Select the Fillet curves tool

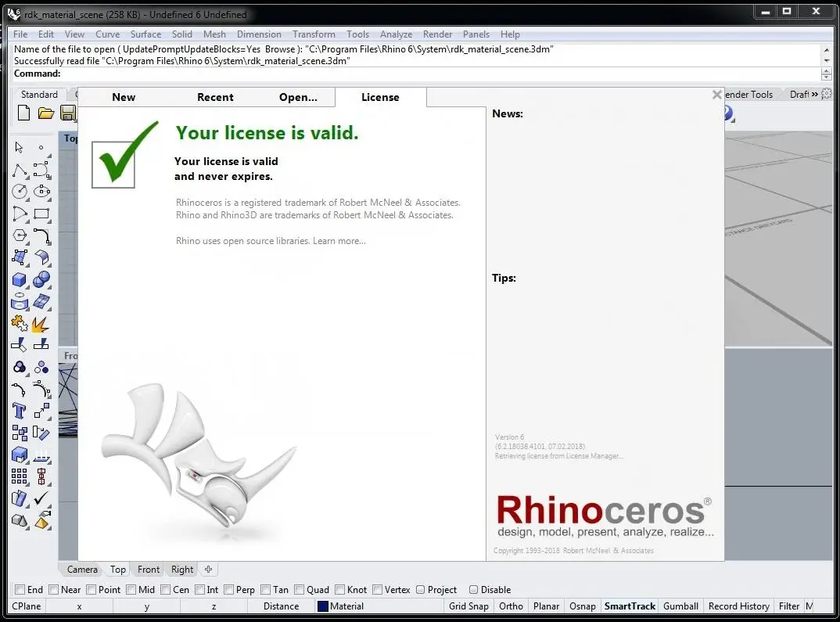pos(41,235)
